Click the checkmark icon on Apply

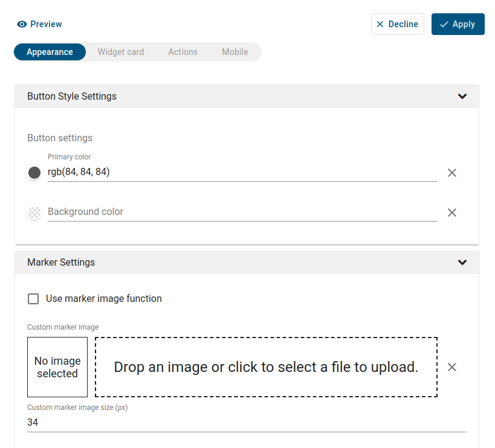pyautogui.click(x=444, y=24)
